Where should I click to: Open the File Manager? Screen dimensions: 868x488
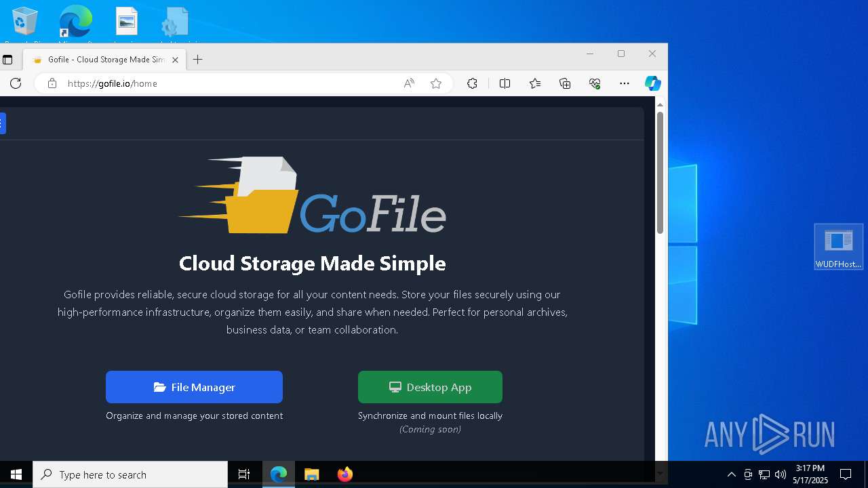tap(194, 387)
